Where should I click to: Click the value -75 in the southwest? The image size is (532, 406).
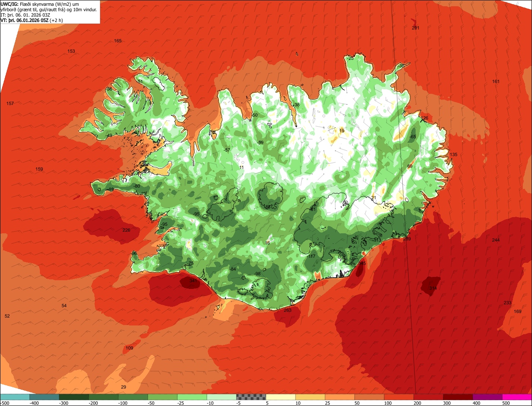coord(190,264)
